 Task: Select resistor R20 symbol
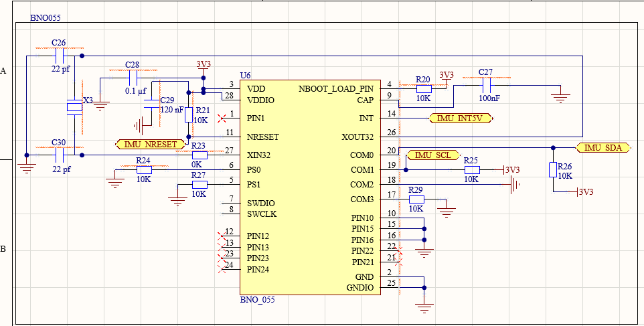pyautogui.click(x=424, y=88)
